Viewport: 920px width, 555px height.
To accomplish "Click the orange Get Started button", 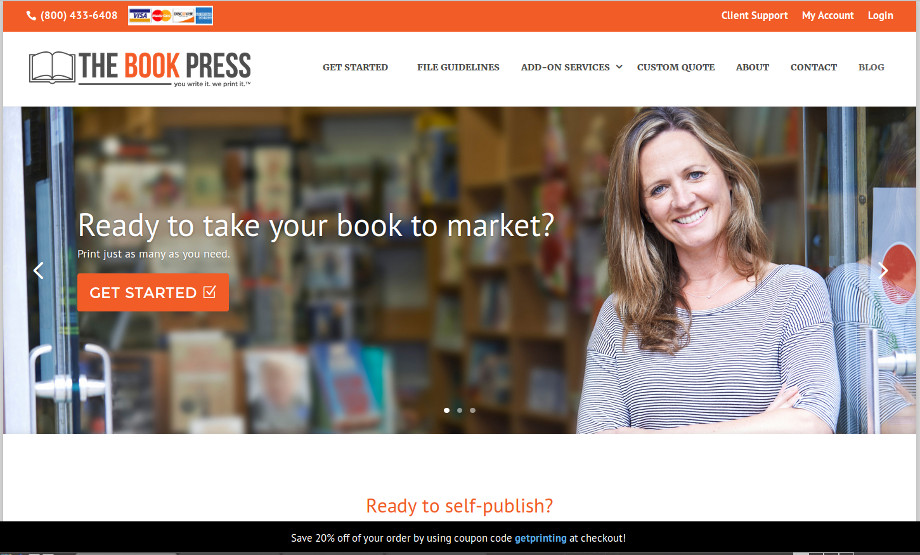I will [x=153, y=292].
